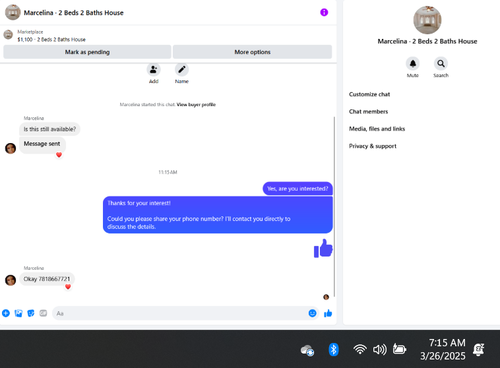The image size is (500, 368).
Task: Click chat header house profile picture
Action: pos(13,12)
